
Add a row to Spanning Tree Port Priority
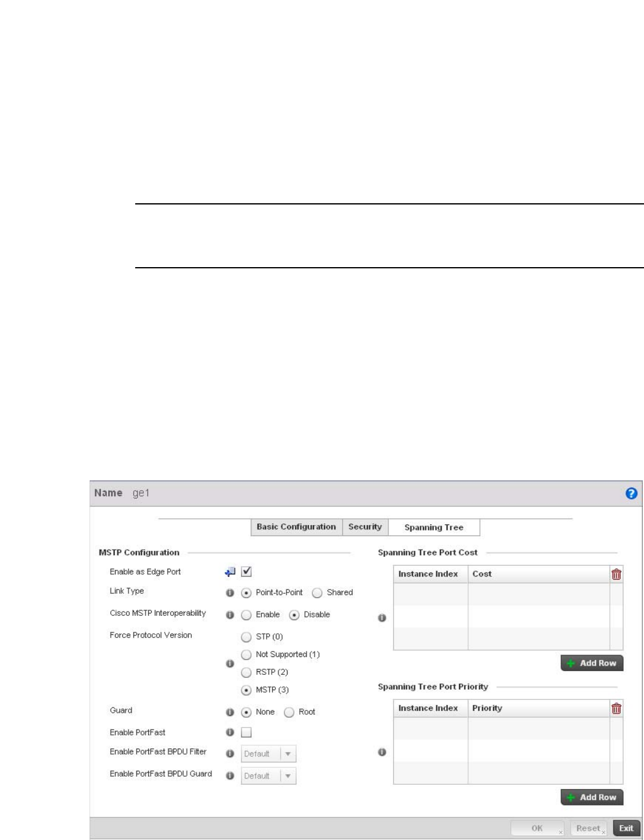[592, 798]
